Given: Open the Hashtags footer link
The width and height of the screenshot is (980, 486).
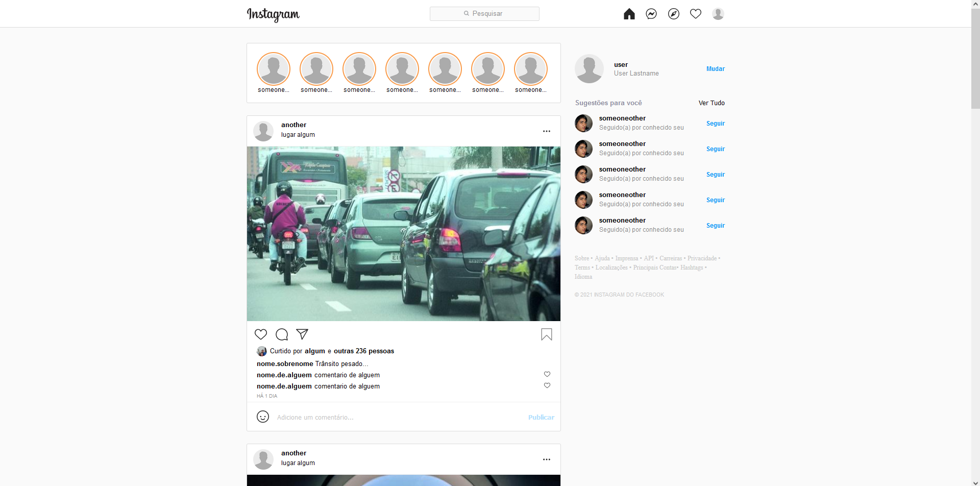Looking at the screenshot, I should tap(692, 268).
